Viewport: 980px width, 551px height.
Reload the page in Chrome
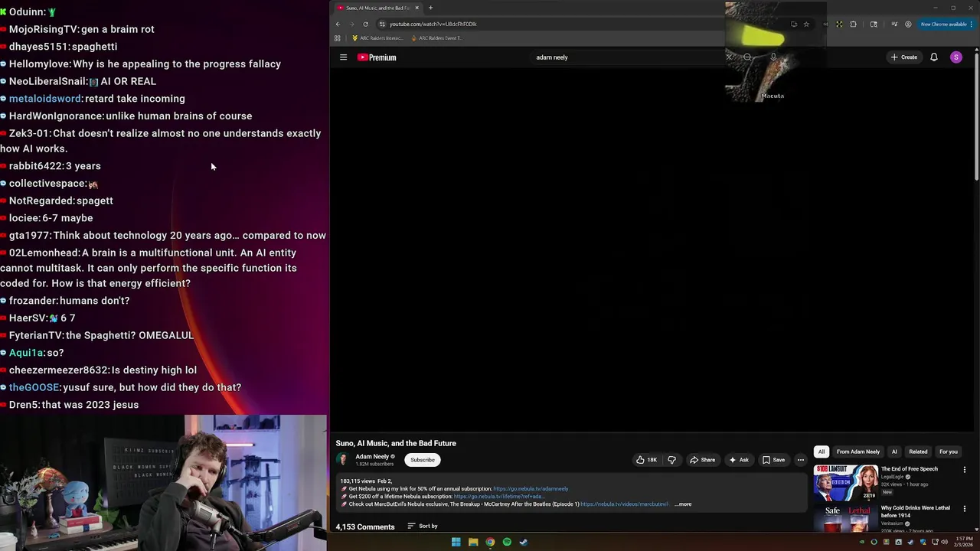pyautogui.click(x=365, y=24)
